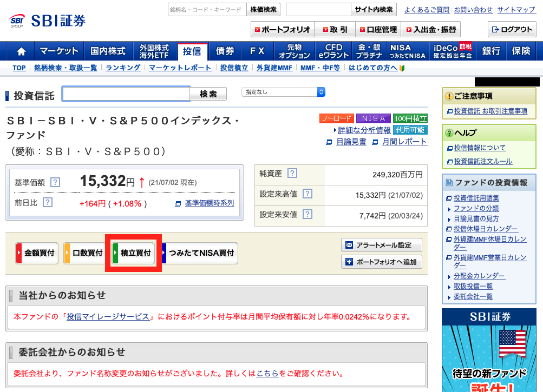Screen dimensions: 543x392
Task: Click アラートメール設定 button
Action: tap(381, 245)
